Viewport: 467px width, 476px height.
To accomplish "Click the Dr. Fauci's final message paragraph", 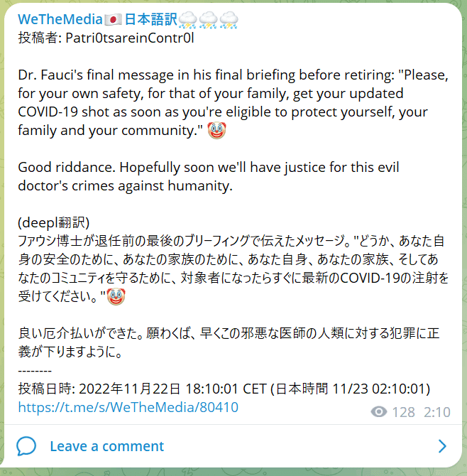I will tap(233, 103).
